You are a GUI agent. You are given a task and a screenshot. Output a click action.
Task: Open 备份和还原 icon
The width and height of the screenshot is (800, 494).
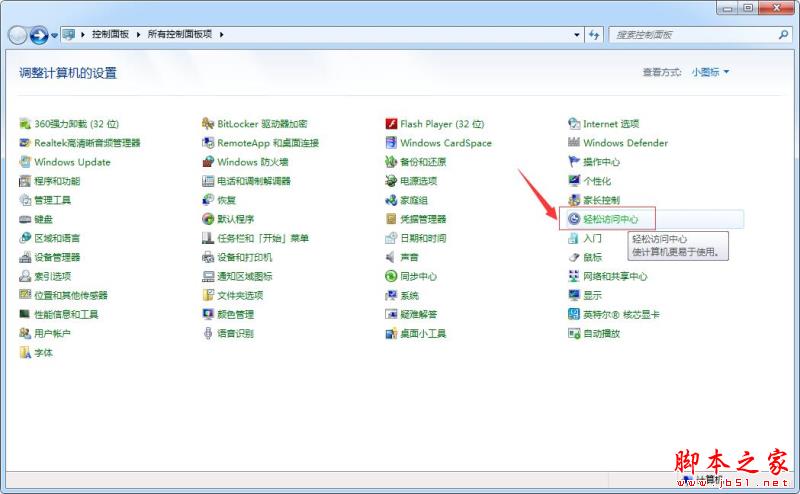coord(391,162)
